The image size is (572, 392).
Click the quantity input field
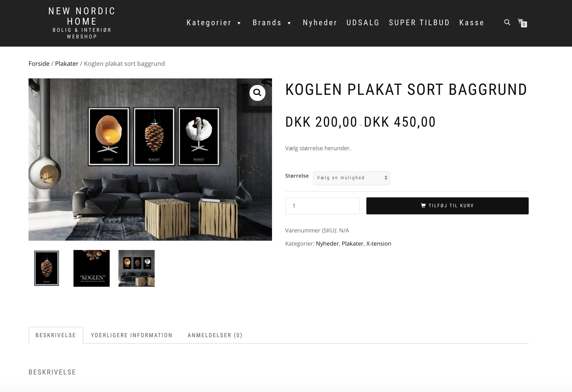click(x=322, y=206)
